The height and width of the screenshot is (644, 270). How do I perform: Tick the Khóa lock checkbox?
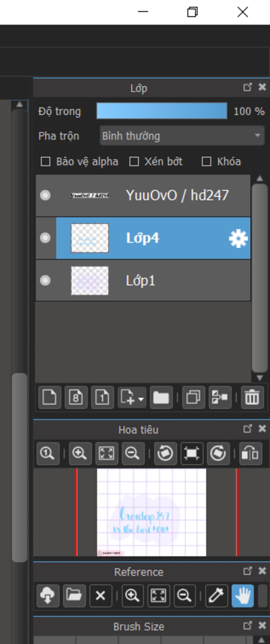[x=206, y=162]
